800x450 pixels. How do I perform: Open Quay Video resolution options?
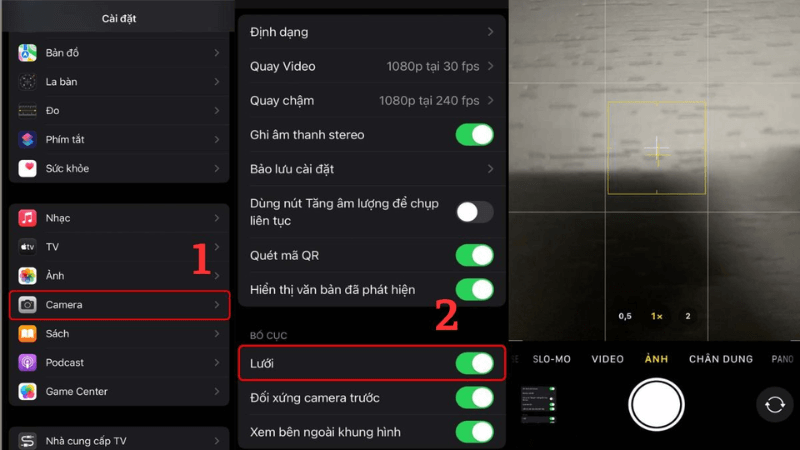[371, 66]
